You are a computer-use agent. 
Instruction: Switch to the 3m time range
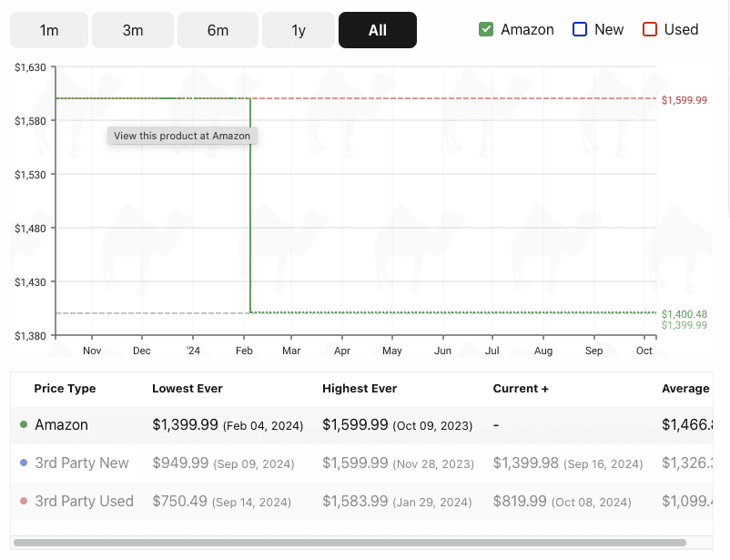tap(133, 30)
